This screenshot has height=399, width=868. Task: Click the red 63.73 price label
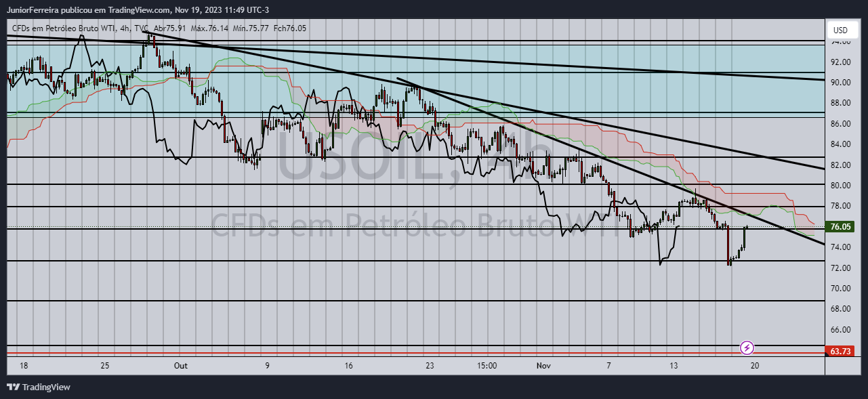click(x=840, y=351)
